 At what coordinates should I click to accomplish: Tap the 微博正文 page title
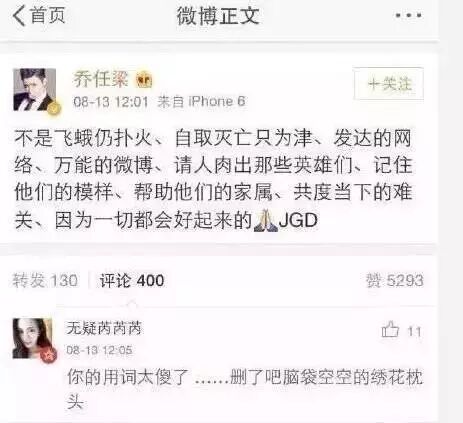pos(218,16)
